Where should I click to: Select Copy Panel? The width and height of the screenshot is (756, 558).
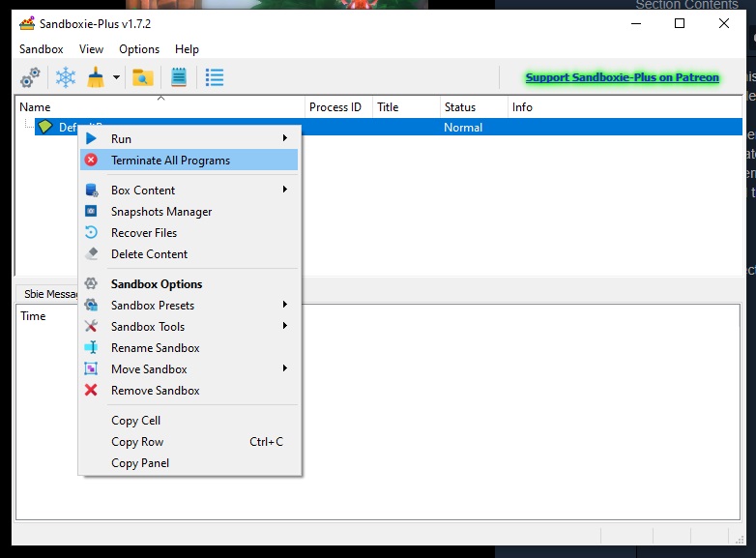tap(189, 462)
